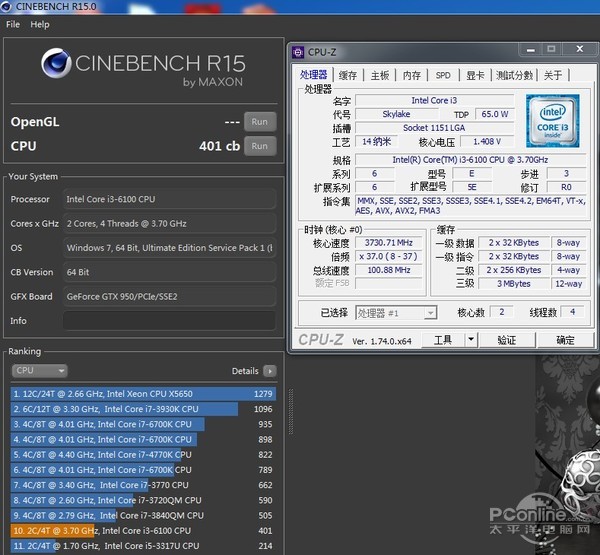Minimize the CPU-Z window
Screen dimensions: 600x555
530,50
